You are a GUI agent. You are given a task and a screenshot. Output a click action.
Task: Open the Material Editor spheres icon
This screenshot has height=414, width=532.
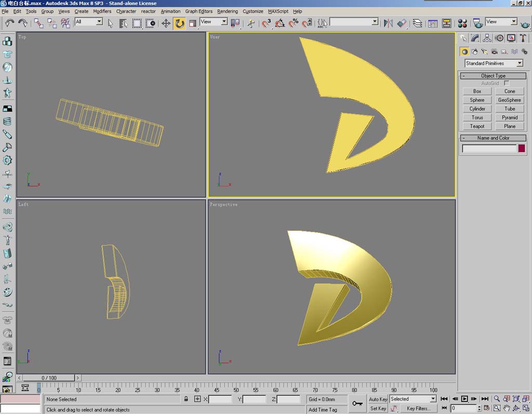(x=462, y=23)
